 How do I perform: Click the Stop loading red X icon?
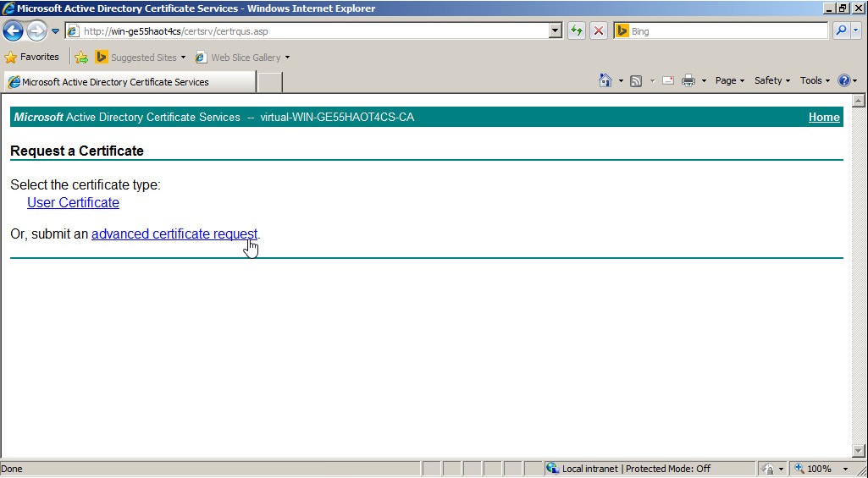coord(599,31)
